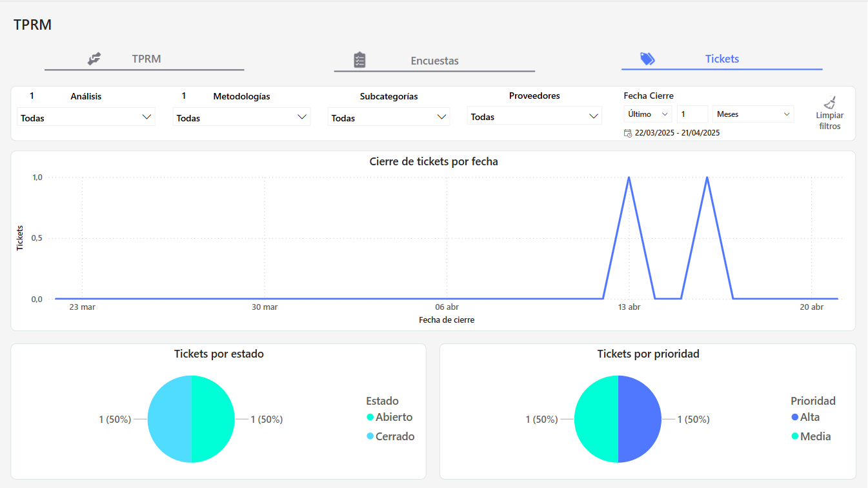Click the TPRM page heading
Viewport: 868px width, 488px height.
[x=32, y=25]
